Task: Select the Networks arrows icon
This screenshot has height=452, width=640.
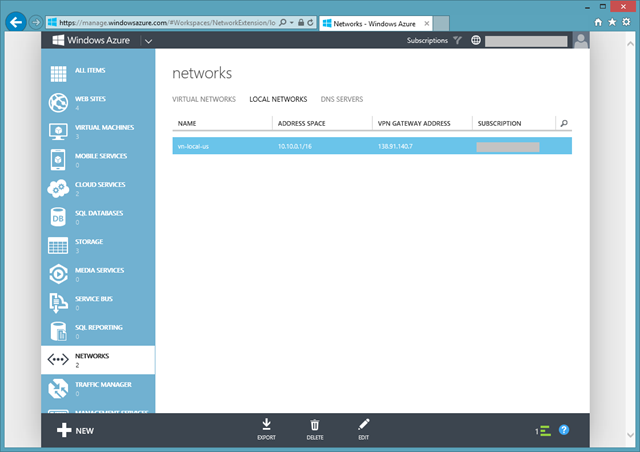Action: 58,360
